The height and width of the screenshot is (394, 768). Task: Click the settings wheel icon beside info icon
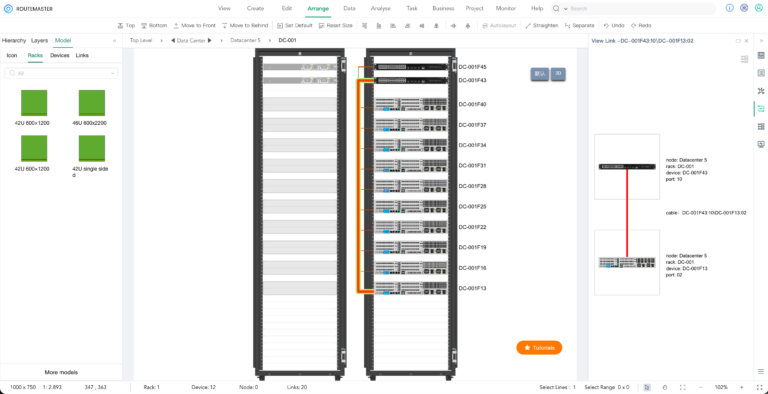[x=744, y=8]
